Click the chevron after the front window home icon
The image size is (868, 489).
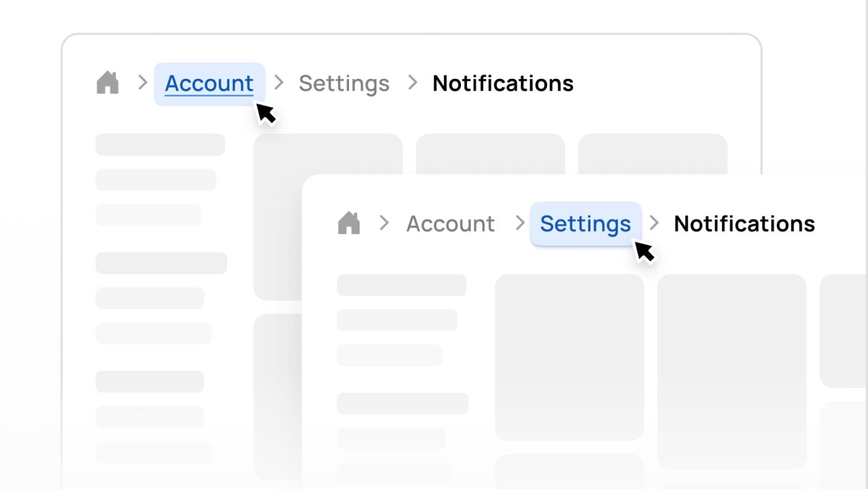[x=384, y=223]
